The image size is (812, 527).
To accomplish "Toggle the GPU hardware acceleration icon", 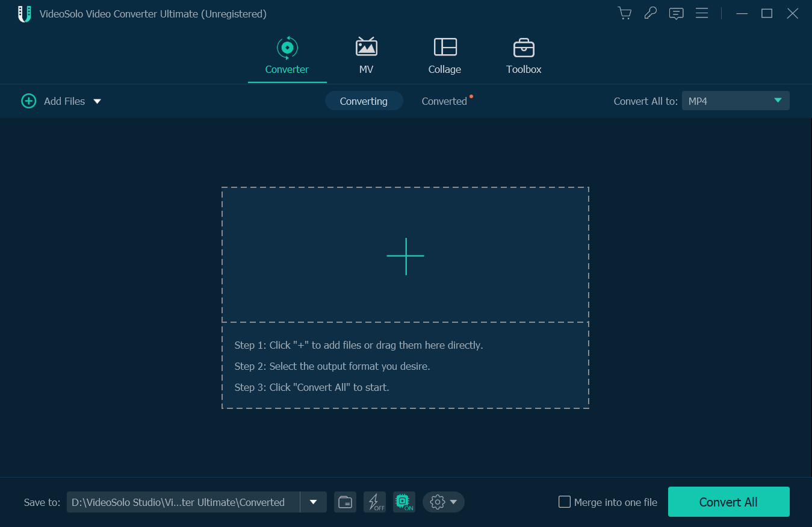I will click(404, 502).
